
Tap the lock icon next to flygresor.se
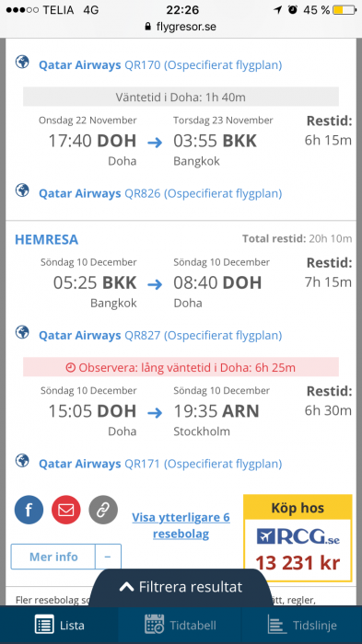pos(148,27)
